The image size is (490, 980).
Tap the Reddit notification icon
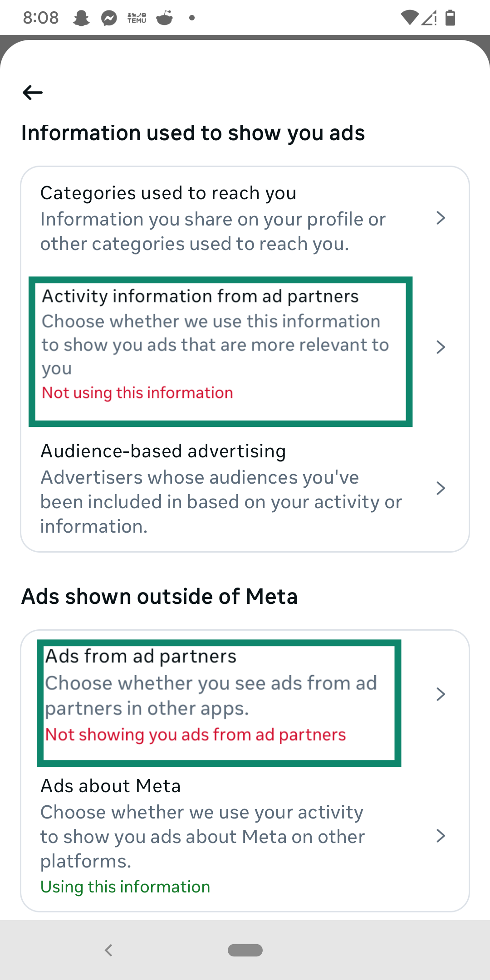(x=166, y=17)
